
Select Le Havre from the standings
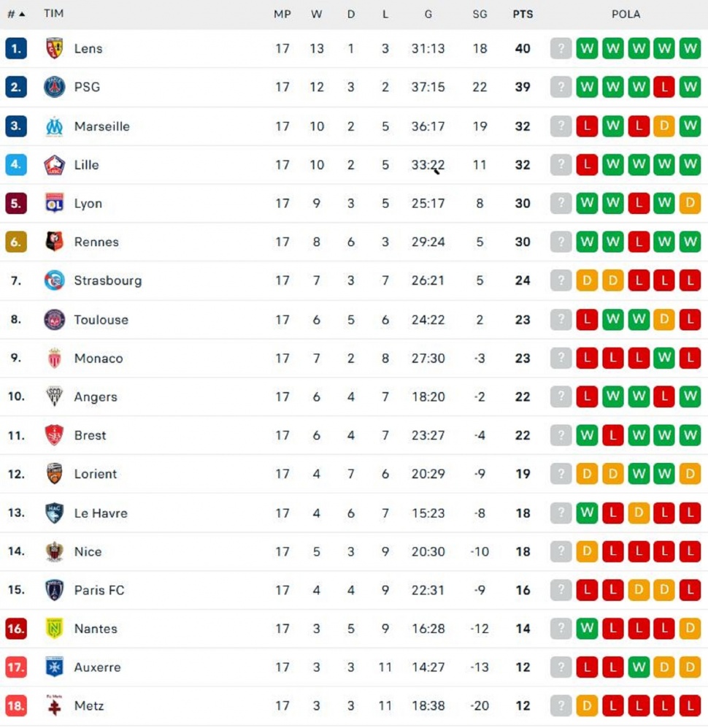coord(100,513)
